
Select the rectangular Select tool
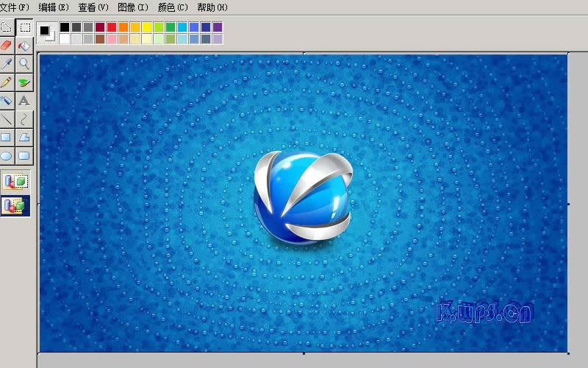tap(25, 27)
